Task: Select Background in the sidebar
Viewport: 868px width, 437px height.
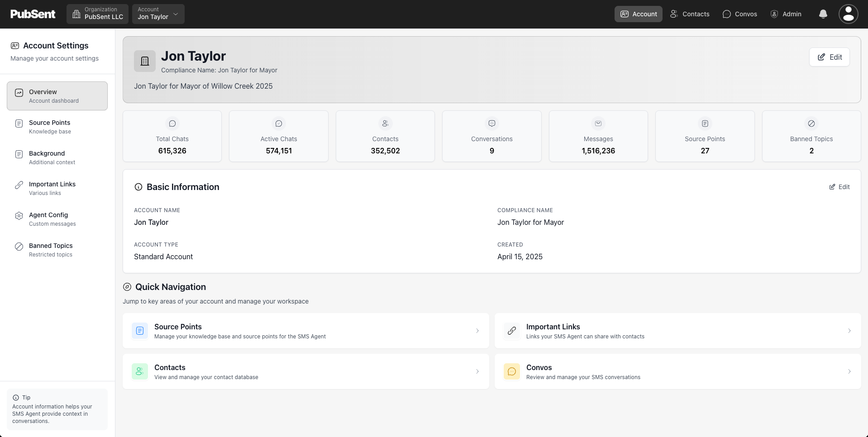Action: tap(47, 157)
